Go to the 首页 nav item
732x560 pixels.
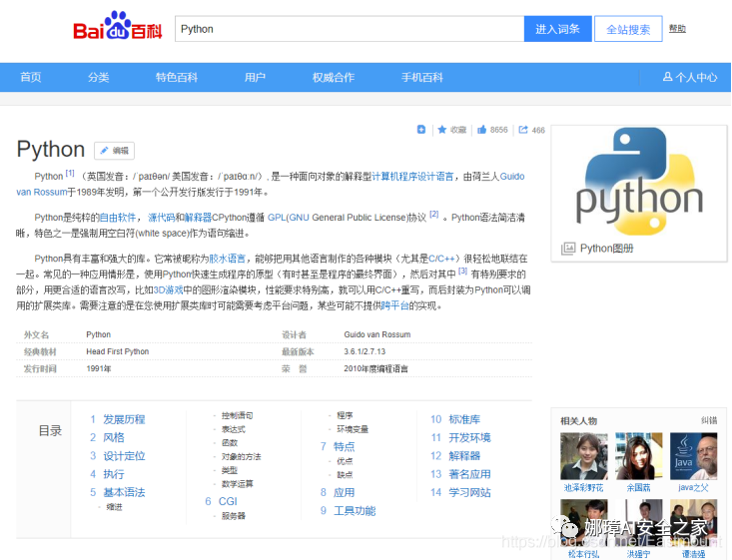click(31, 77)
